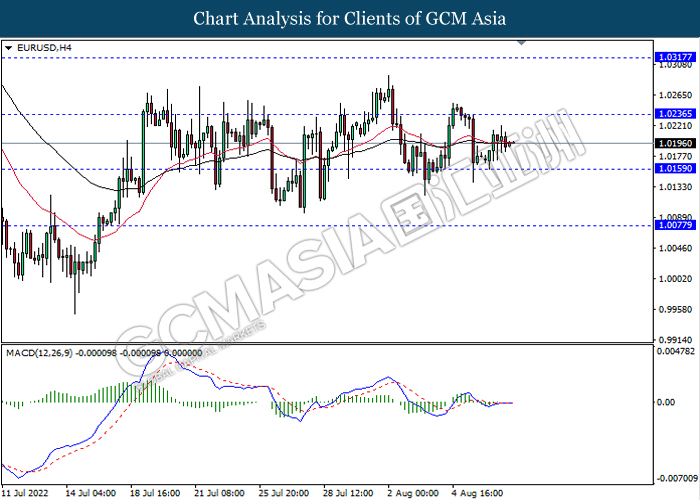
Task: Select the 1.02365 price level label
Action: tap(675, 114)
